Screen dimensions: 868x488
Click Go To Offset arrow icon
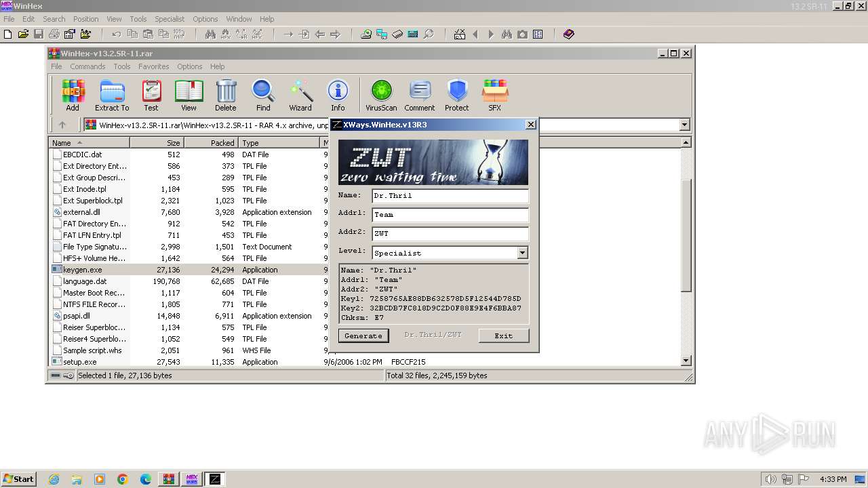(x=288, y=34)
